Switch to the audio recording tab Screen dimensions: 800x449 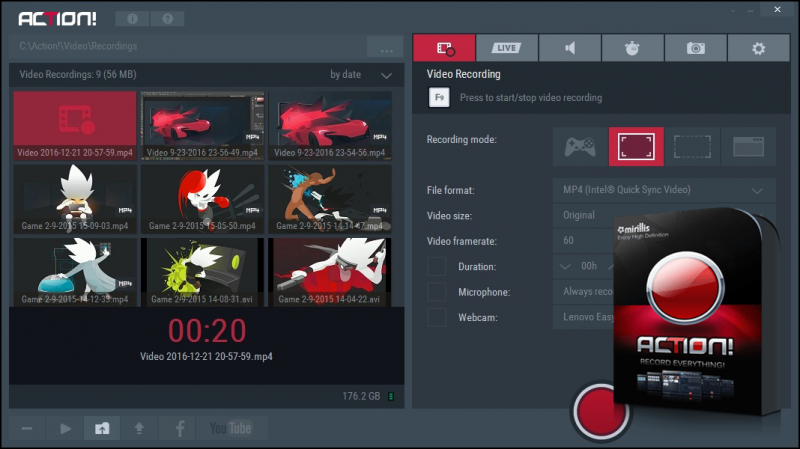click(x=570, y=47)
